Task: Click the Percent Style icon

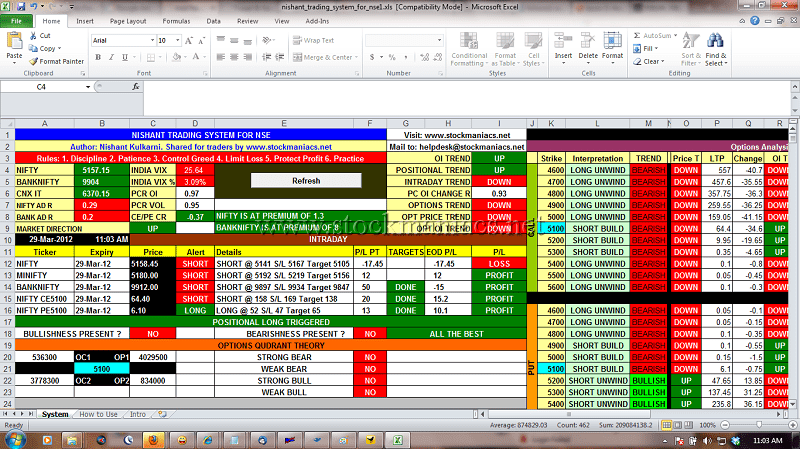Action: pos(392,57)
